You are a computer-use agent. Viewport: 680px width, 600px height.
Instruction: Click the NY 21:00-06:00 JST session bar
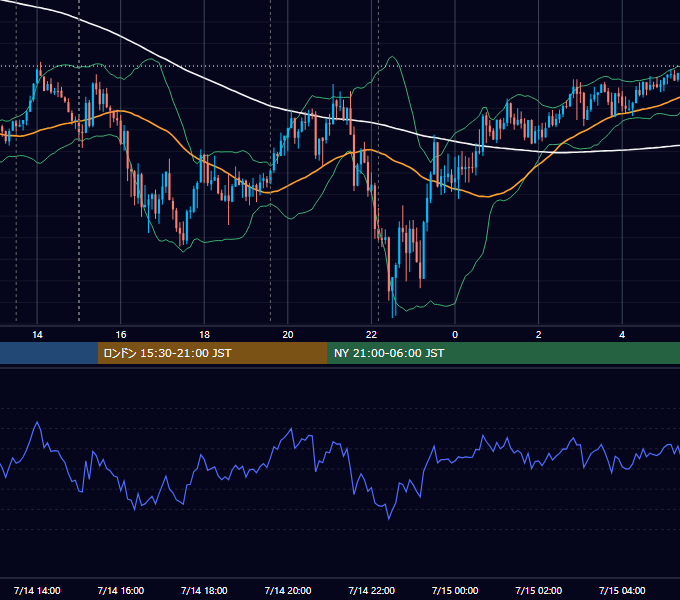click(503, 353)
